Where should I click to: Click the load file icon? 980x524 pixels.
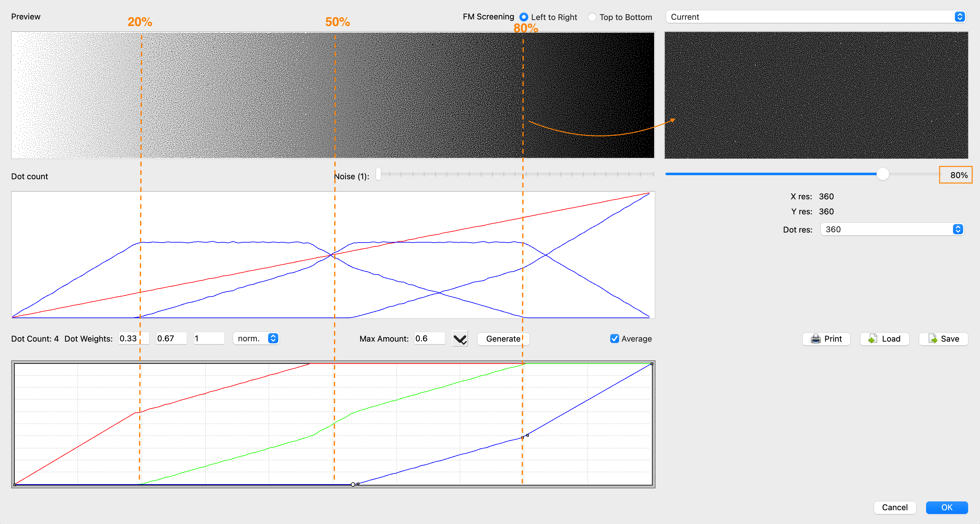coord(873,339)
